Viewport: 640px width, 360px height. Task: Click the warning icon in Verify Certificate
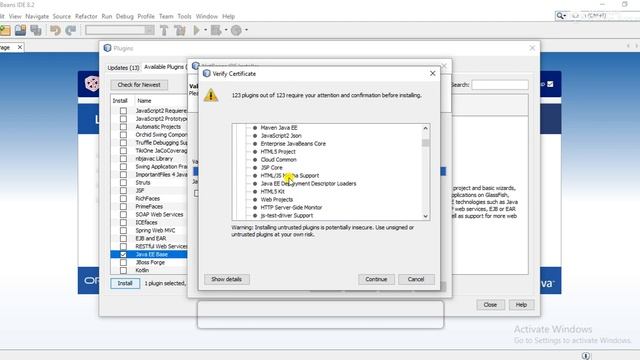tap(211, 95)
